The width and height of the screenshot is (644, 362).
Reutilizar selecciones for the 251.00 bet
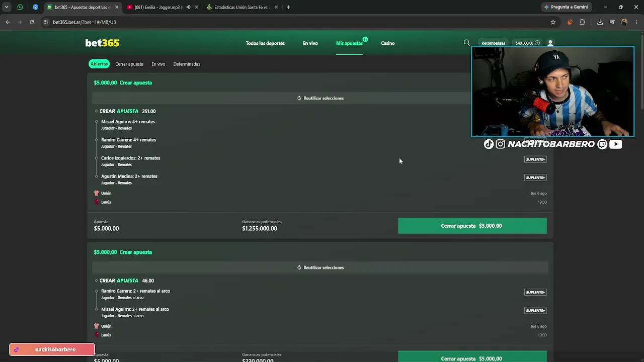(320, 98)
